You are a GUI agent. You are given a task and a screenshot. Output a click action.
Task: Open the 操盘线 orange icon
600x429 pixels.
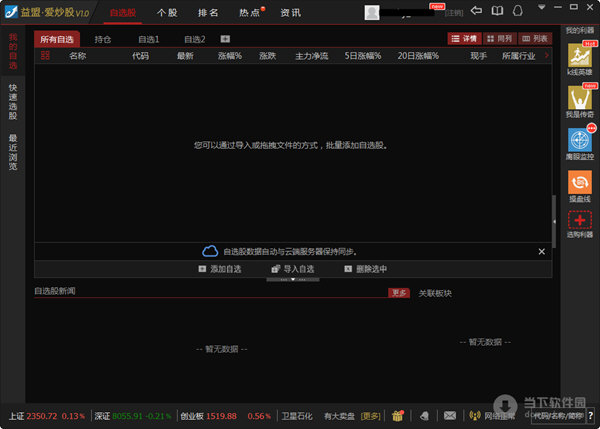coord(579,182)
